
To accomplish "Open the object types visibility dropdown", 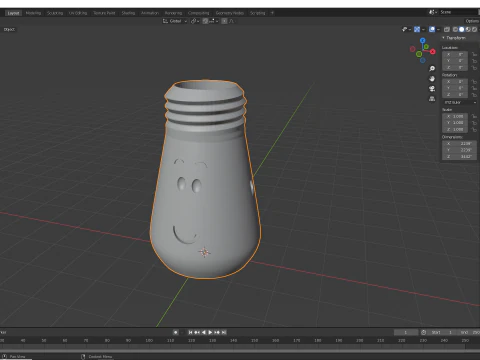I will click(x=406, y=29).
